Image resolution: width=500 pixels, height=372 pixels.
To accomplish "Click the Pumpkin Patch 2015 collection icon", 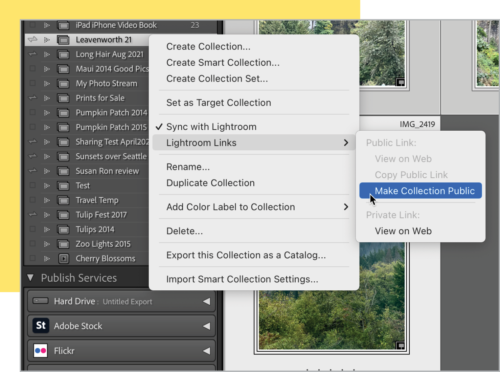I will 63,127.
